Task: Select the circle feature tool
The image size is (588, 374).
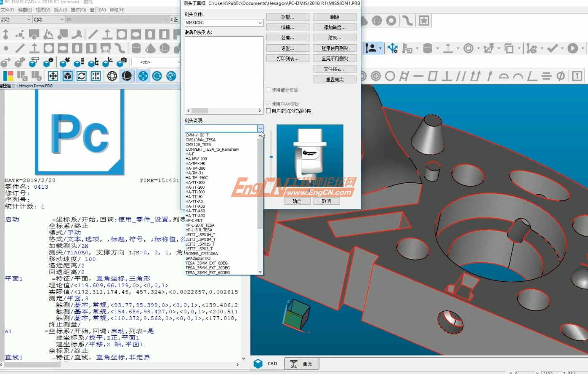Action: point(48,48)
